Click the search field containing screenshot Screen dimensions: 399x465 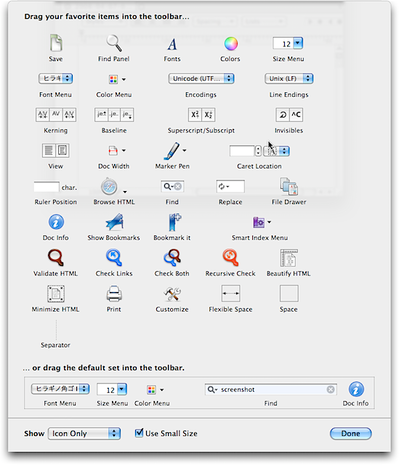click(271, 389)
